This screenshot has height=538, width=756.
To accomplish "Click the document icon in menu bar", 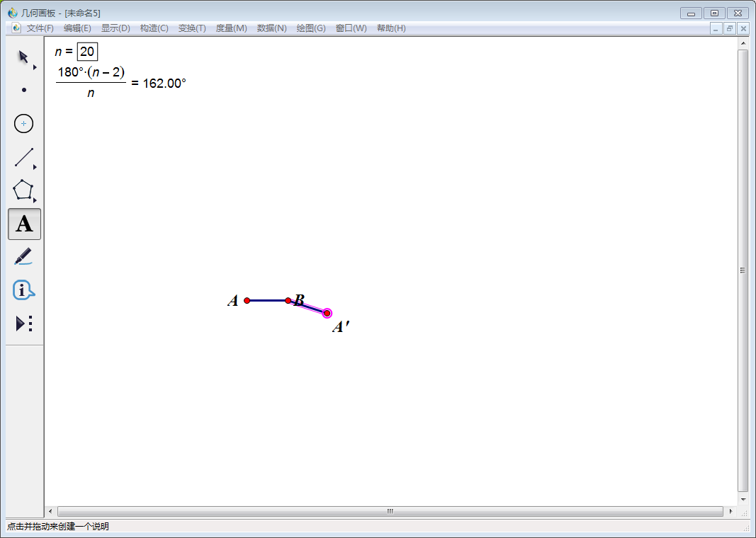I will tap(16, 28).
